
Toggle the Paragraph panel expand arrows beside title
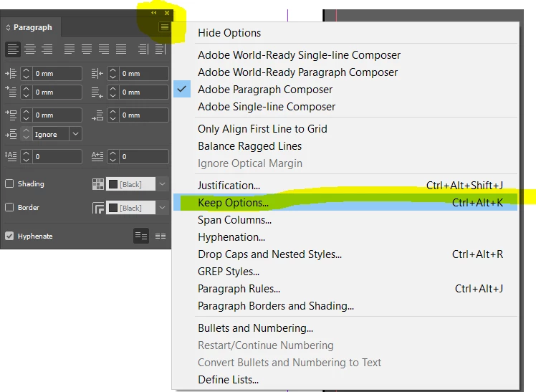[8, 28]
